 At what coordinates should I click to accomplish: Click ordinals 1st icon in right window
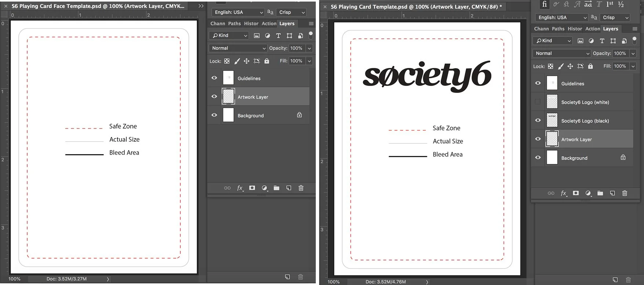610,4
